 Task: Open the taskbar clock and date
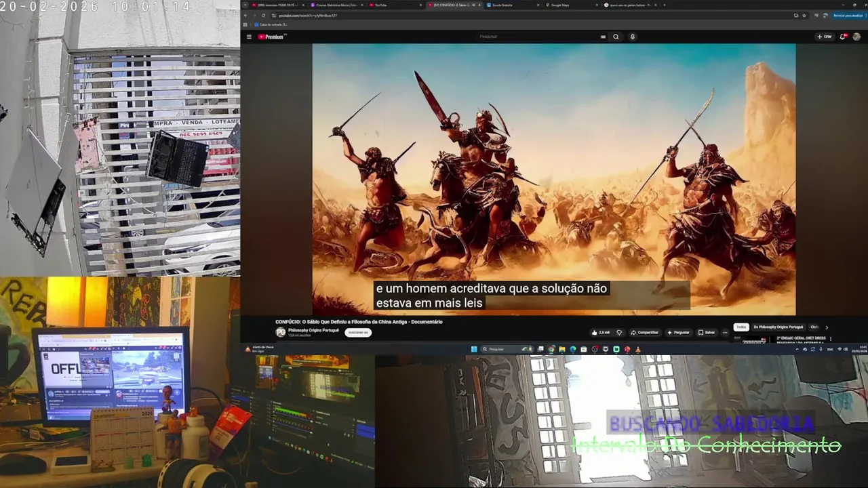[x=859, y=349]
